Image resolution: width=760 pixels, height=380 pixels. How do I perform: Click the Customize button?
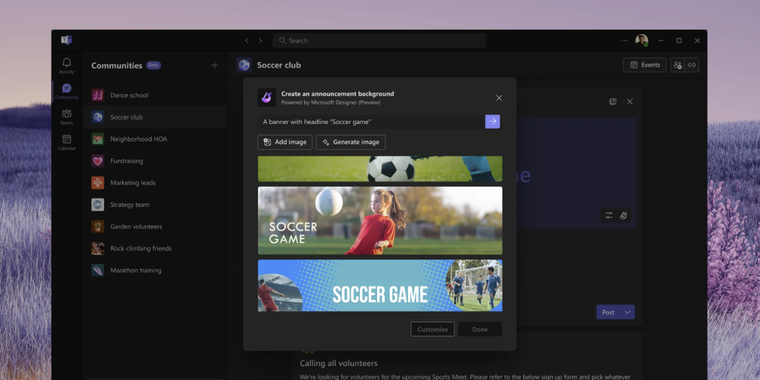432,329
